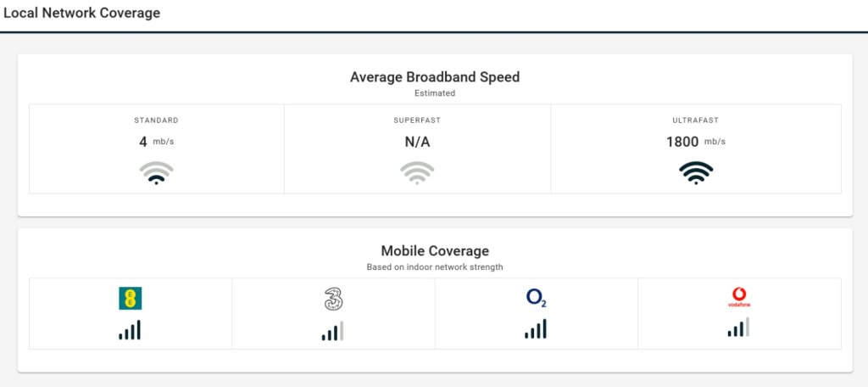The image size is (868, 387).
Task: Click the Mobile Coverage title
Action: [435, 251]
